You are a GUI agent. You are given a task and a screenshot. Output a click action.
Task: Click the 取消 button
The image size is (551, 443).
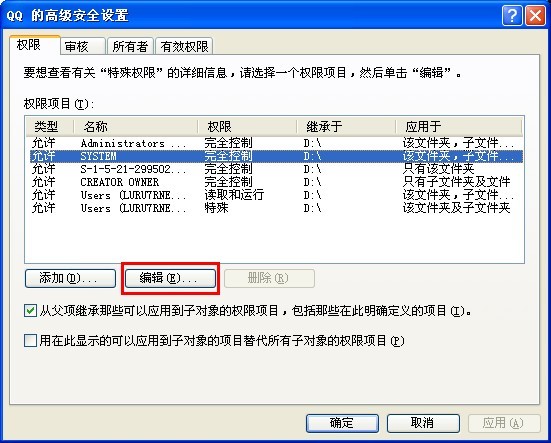point(423,423)
